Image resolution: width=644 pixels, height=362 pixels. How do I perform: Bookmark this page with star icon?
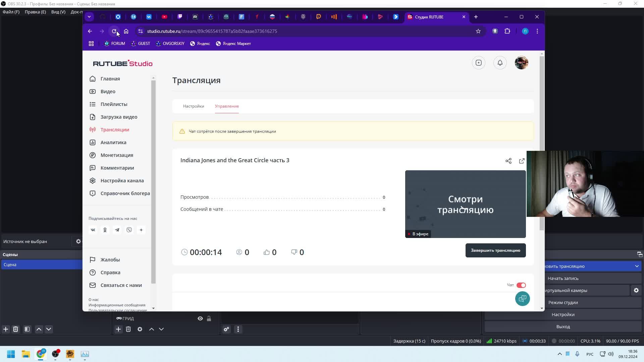pyautogui.click(x=478, y=31)
